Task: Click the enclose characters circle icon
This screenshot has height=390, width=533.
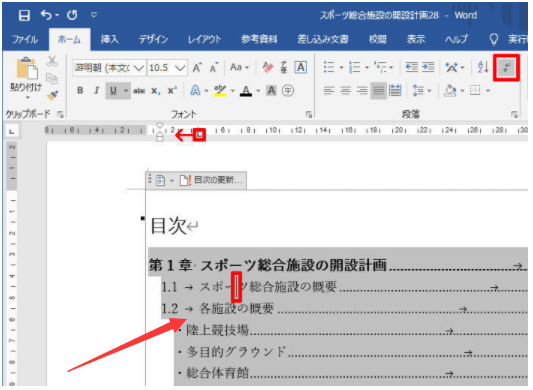Action: click(x=288, y=91)
